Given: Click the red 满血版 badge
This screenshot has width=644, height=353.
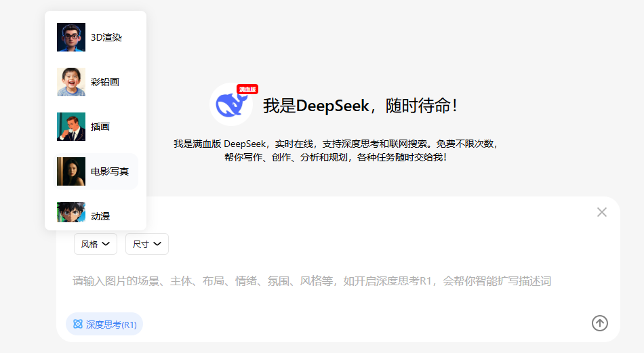Looking at the screenshot, I should [x=247, y=89].
